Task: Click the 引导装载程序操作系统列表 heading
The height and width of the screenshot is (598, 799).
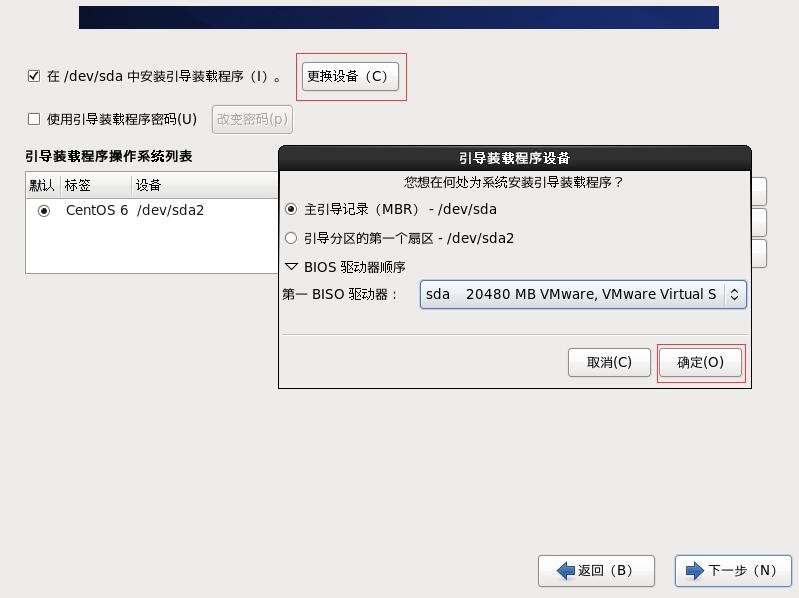Action: pyautogui.click(x=109, y=156)
